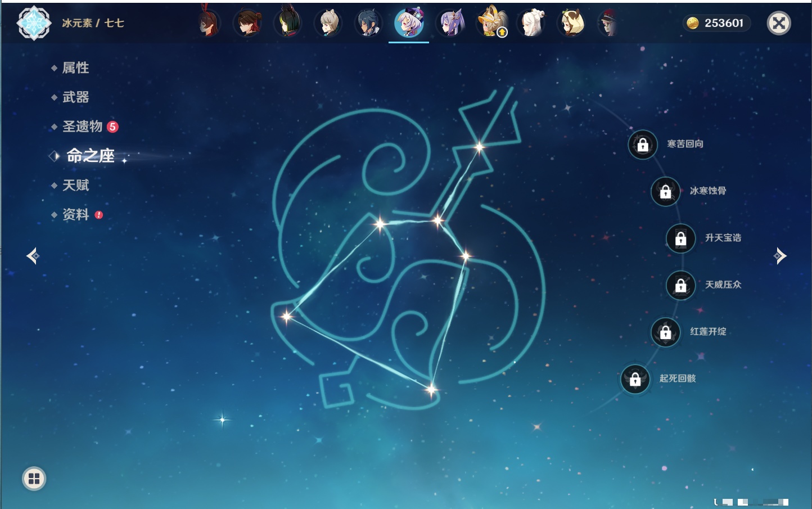The width and height of the screenshot is (812, 509).
Task: Click the gold Mora coin icon
Action: (693, 23)
